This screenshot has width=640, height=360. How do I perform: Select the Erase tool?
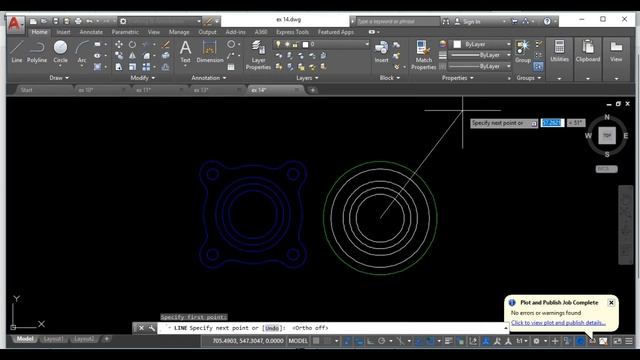point(165,44)
